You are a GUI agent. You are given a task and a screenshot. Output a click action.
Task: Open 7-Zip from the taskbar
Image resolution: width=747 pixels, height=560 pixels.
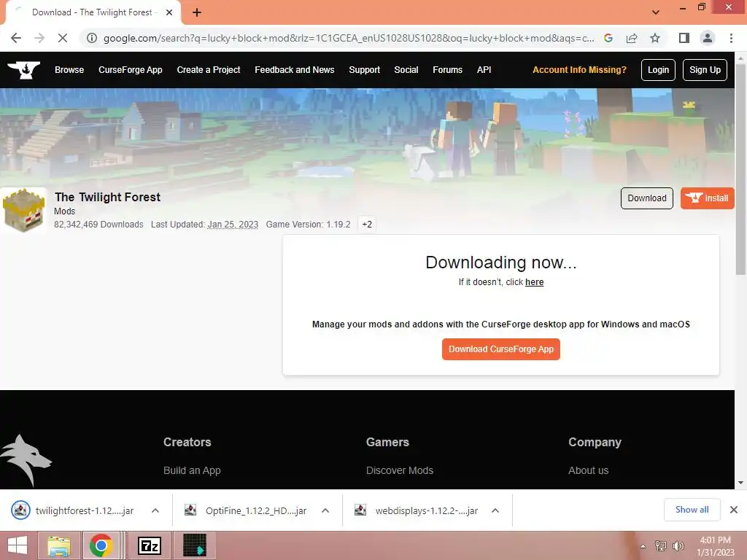click(149, 545)
